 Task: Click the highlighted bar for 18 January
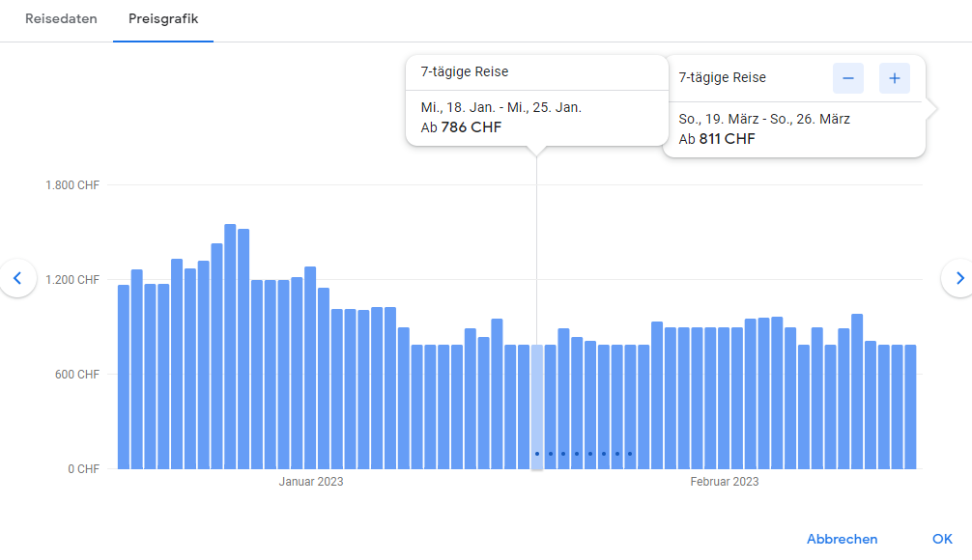tap(537, 406)
